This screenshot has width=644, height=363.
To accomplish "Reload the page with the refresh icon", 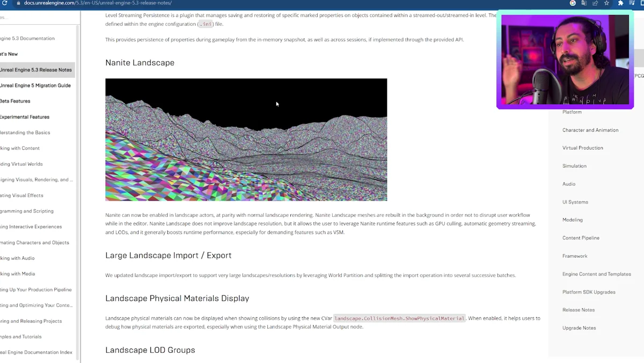I will point(5,3).
